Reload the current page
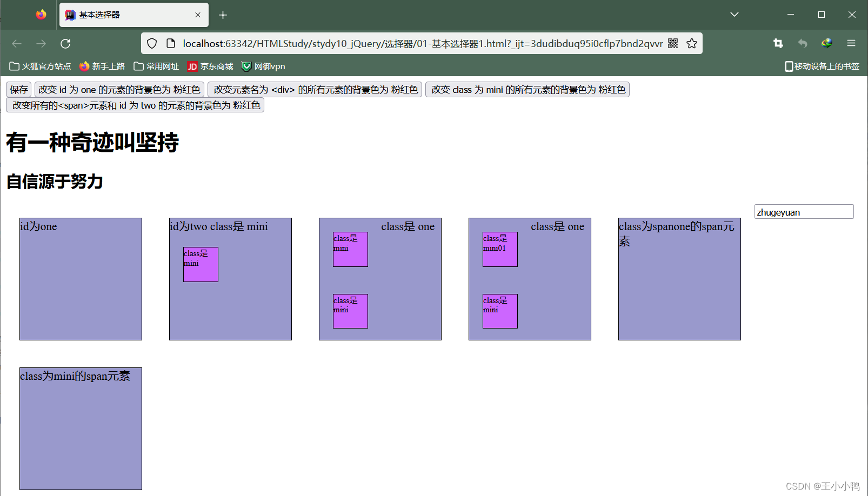Screen dimensions: 868x496 tap(65, 44)
